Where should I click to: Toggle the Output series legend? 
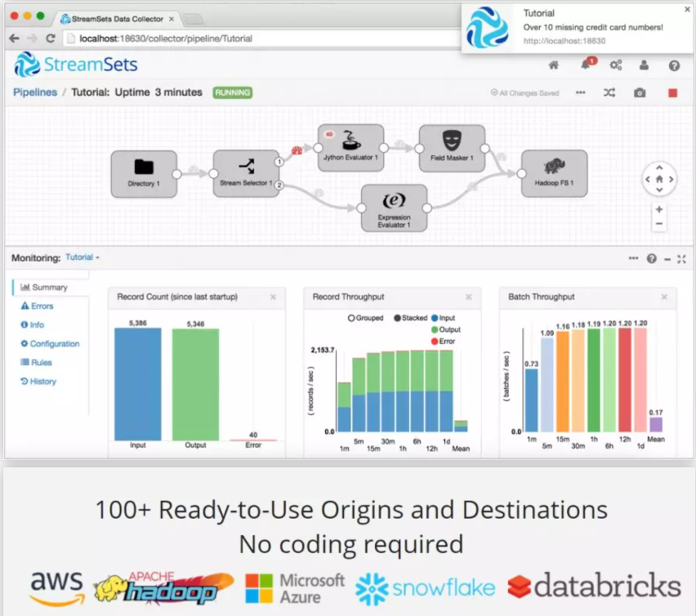tap(446, 330)
